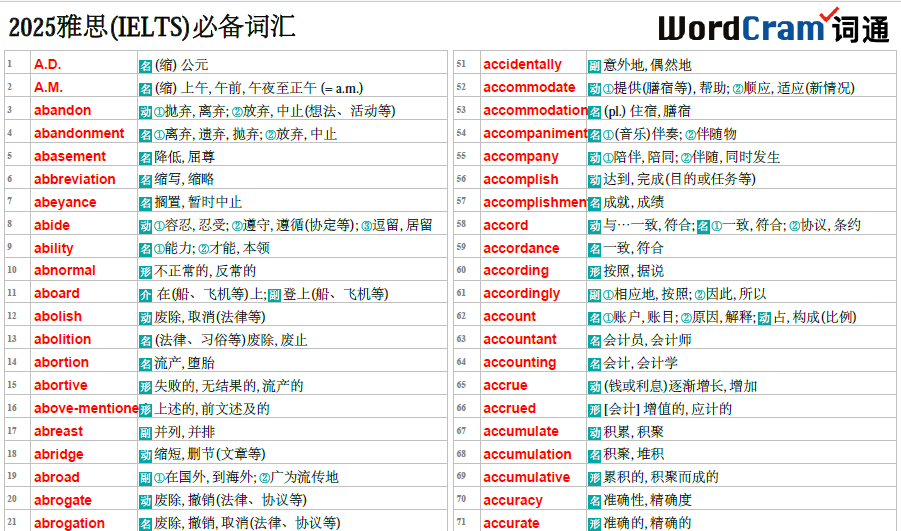Viewport: 901px width, 531px height.
Task: Click the verb badge beside 'accrue'
Action: coord(594,386)
